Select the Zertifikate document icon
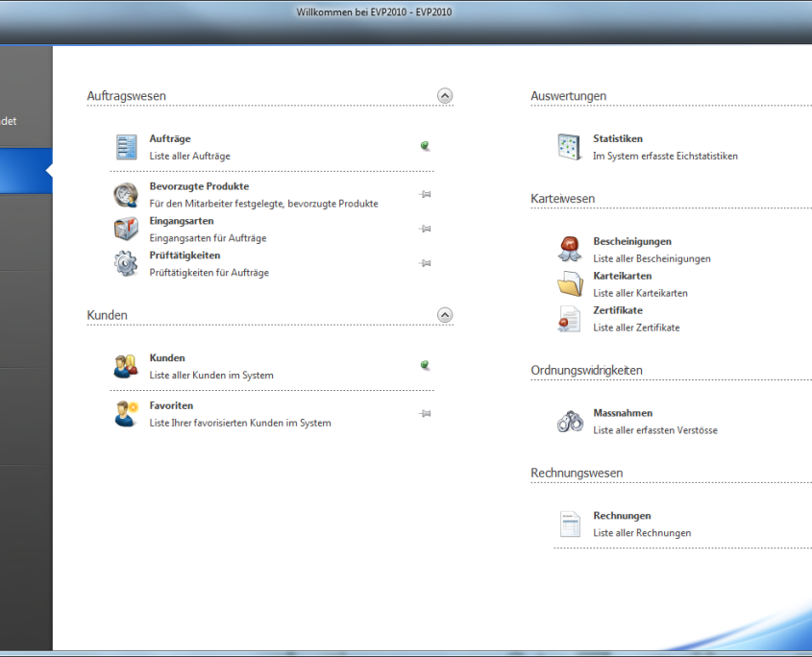The height and width of the screenshot is (657, 812). (570, 319)
